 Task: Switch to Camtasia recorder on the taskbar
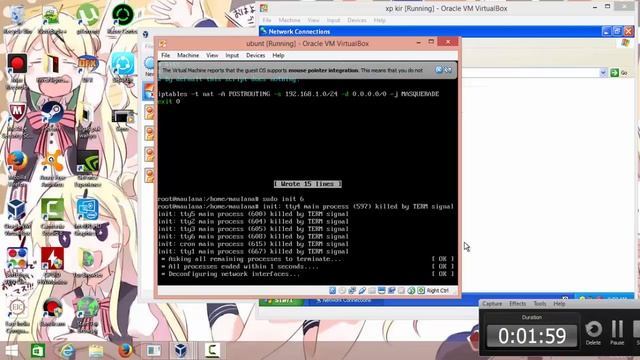coord(212,351)
